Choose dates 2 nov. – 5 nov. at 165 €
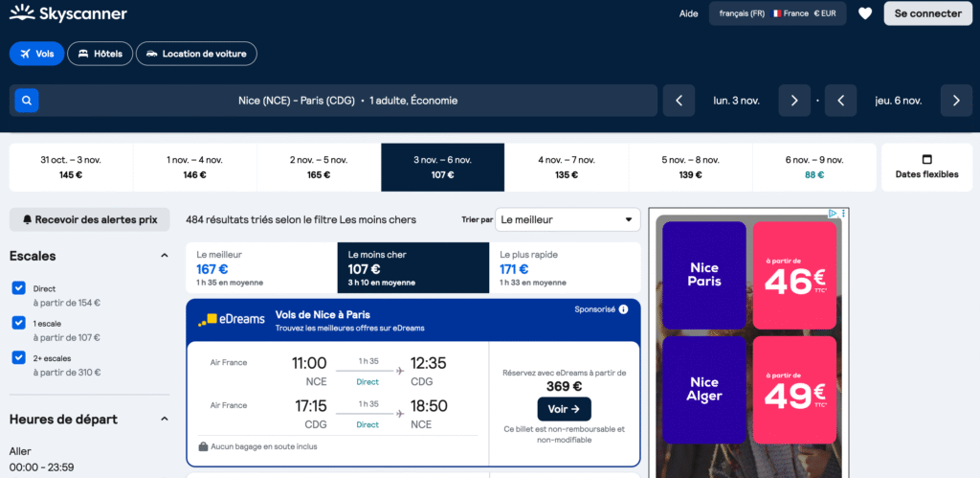Image resolution: width=980 pixels, height=478 pixels. click(x=319, y=167)
